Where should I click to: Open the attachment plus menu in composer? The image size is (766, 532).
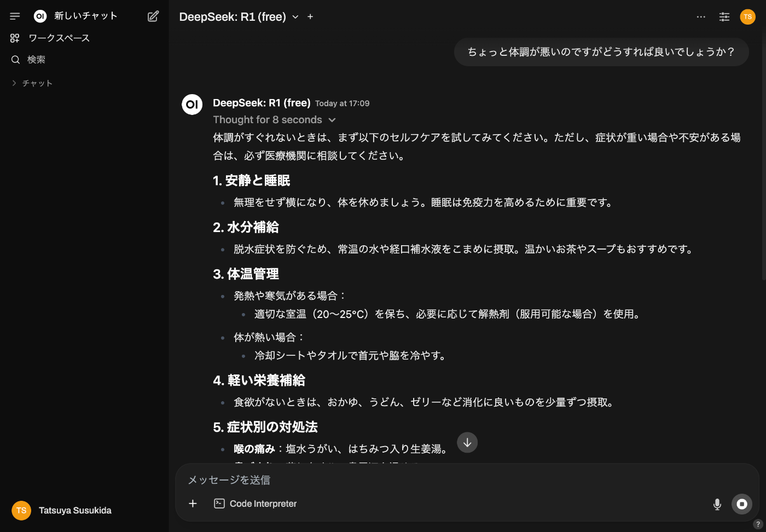point(193,504)
